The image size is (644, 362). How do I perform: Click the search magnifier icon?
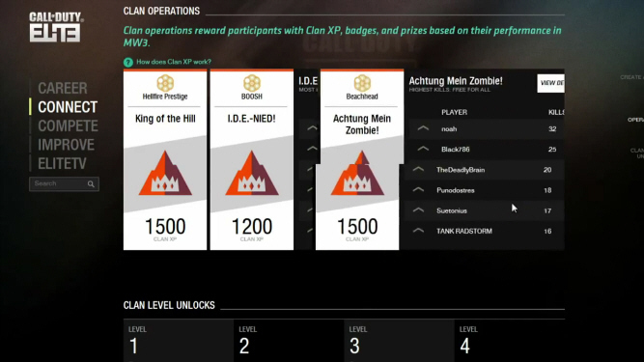click(91, 183)
